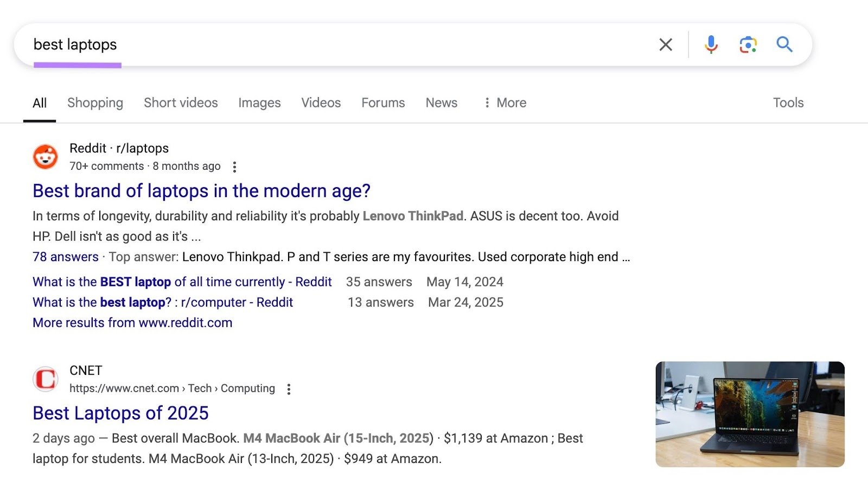Image resolution: width=868 pixels, height=490 pixels.
Task: Click the magnifying glass to search
Action: click(x=784, y=44)
